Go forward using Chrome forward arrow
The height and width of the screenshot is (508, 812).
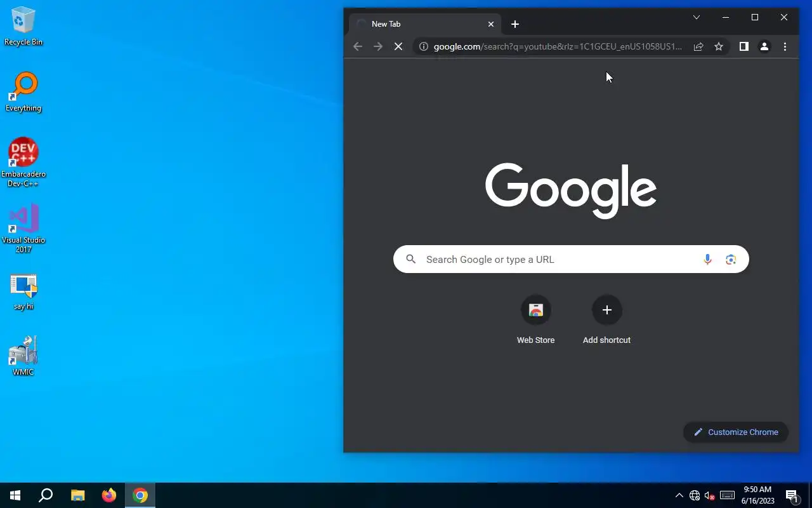378,46
